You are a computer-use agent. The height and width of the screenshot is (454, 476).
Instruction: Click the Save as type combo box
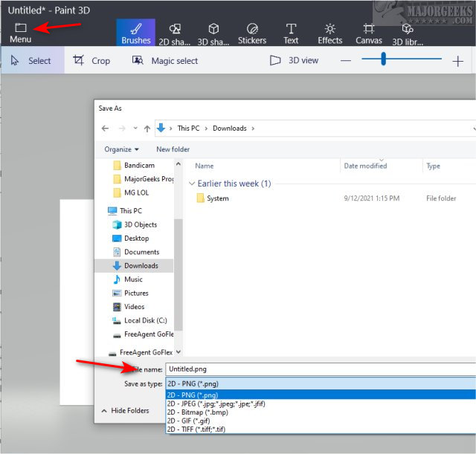[x=321, y=383]
